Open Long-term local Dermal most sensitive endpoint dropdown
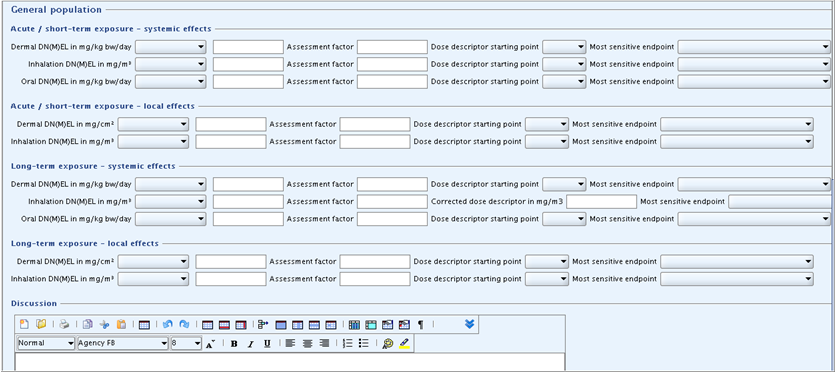 737,262
